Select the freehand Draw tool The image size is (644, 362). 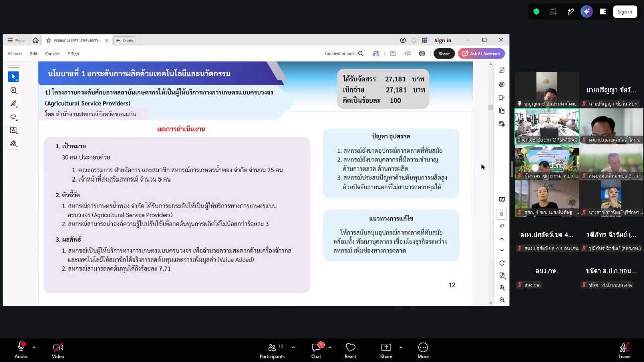pos(14,117)
